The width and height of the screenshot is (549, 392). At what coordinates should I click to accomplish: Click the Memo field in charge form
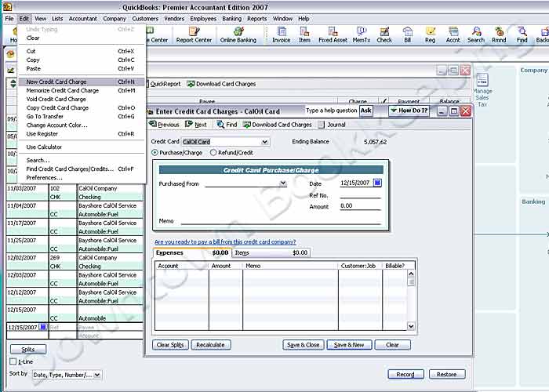281,221
